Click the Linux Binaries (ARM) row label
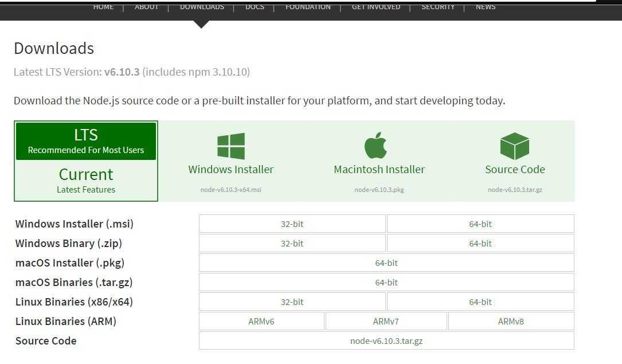Screen dimensions: 622x364 [66, 321]
